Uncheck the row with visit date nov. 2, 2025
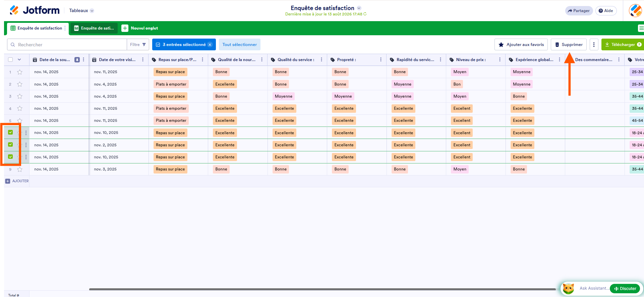The width and height of the screenshot is (644, 297). pyautogui.click(x=10, y=145)
